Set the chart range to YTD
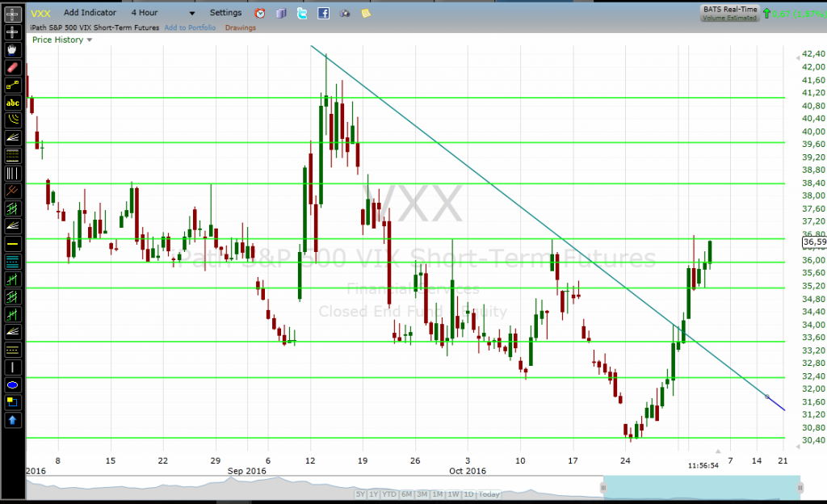The width and height of the screenshot is (827, 504). click(390, 494)
